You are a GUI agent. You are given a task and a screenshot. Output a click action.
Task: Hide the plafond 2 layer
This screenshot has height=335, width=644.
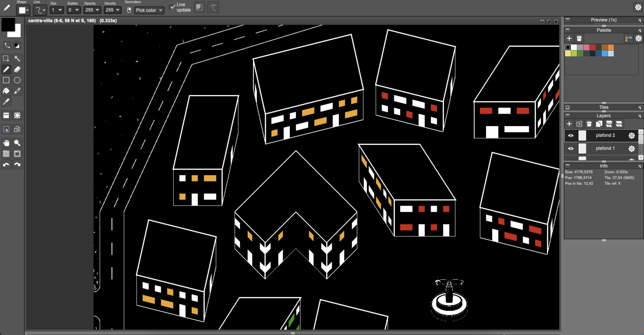(x=571, y=135)
